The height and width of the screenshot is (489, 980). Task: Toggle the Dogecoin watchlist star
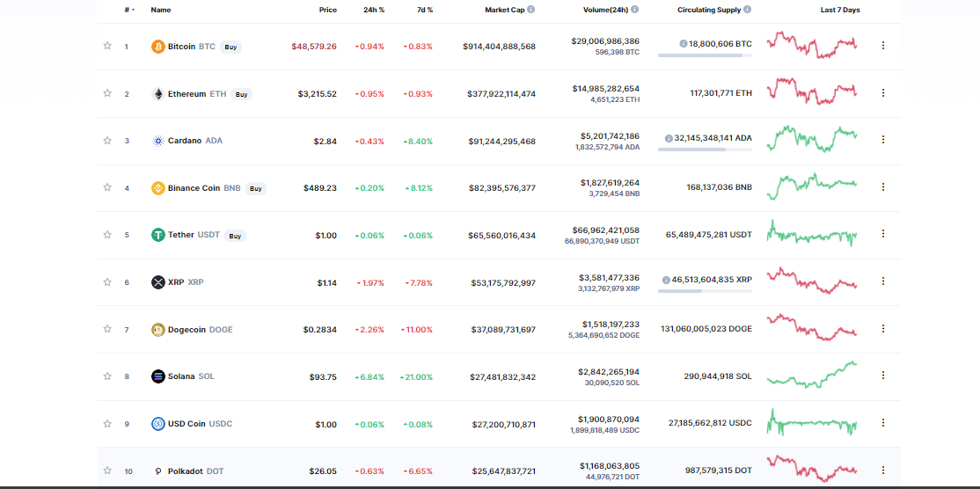(x=107, y=329)
